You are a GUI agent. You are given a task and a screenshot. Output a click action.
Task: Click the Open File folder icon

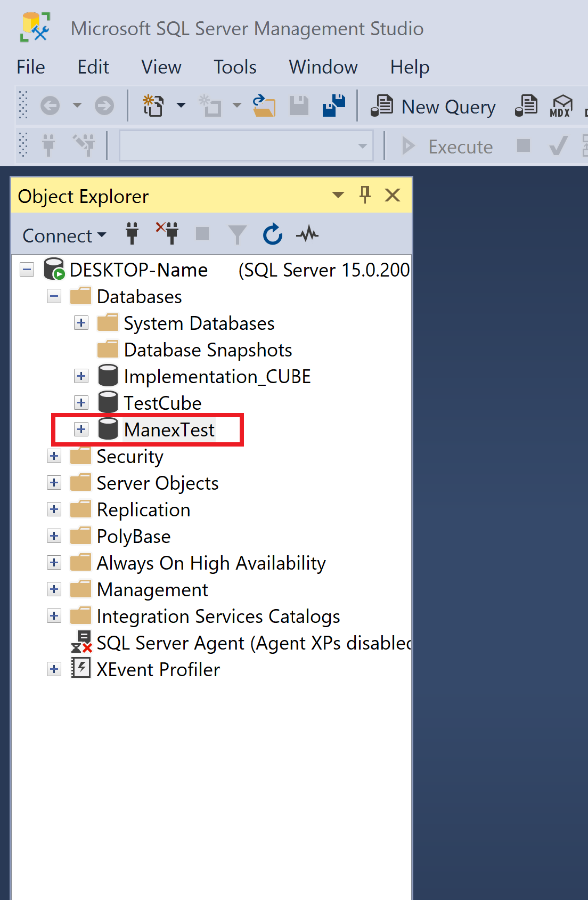264,106
